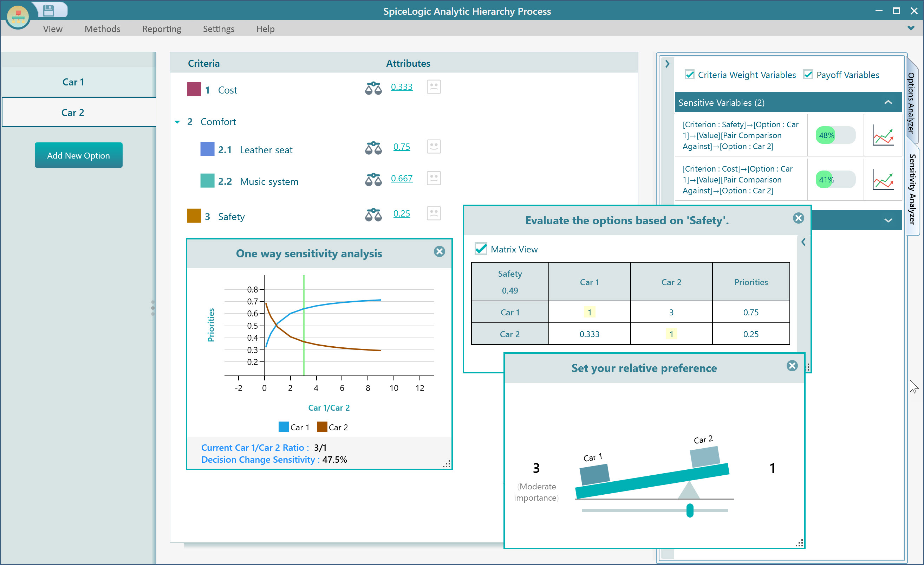The width and height of the screenshot is (924, 565).
Task: Click the 48% sensitivity bar for Safety
Action: point(835,135)
